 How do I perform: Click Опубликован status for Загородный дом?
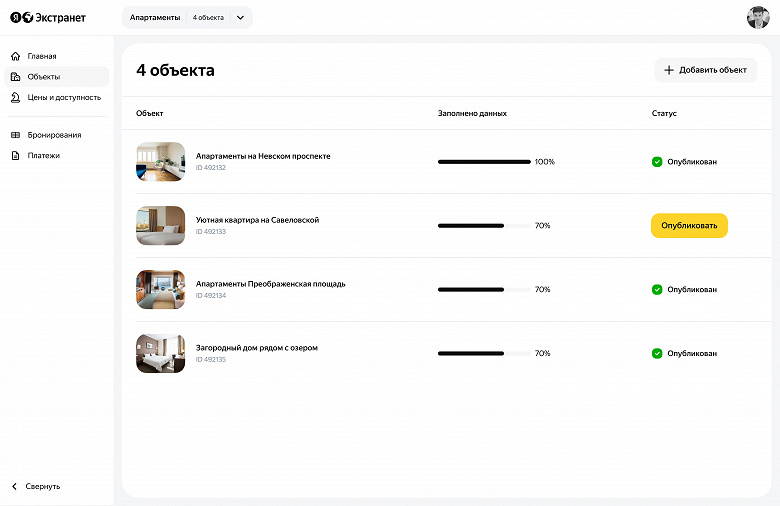(x=691, y=354)
